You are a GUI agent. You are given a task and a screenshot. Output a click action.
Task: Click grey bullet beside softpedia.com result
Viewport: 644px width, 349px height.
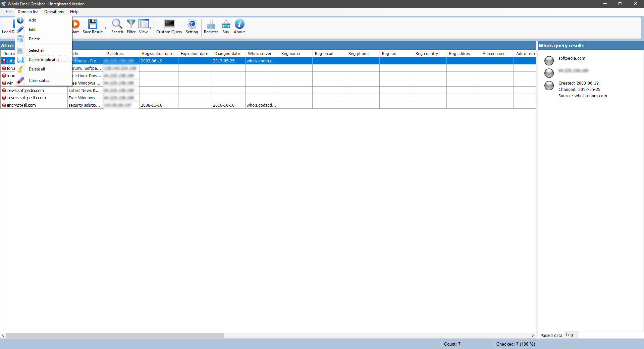(x=549, y=60)
